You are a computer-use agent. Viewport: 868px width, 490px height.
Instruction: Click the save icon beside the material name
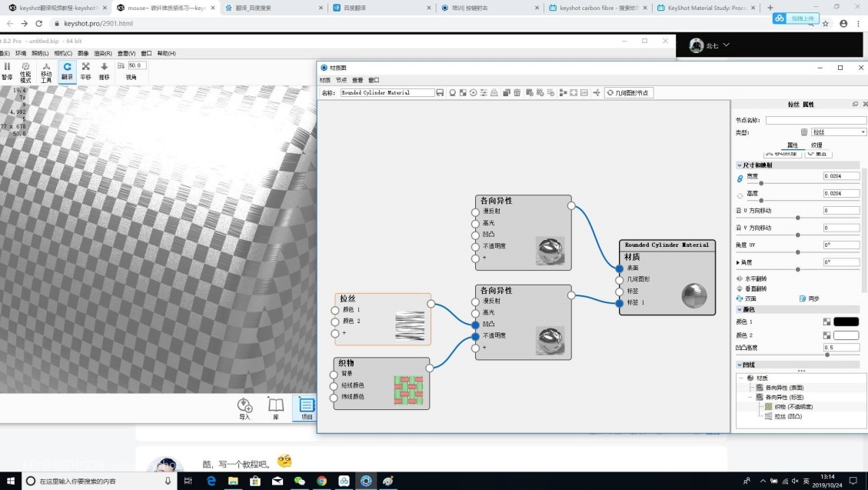click(x=440, y=93)
